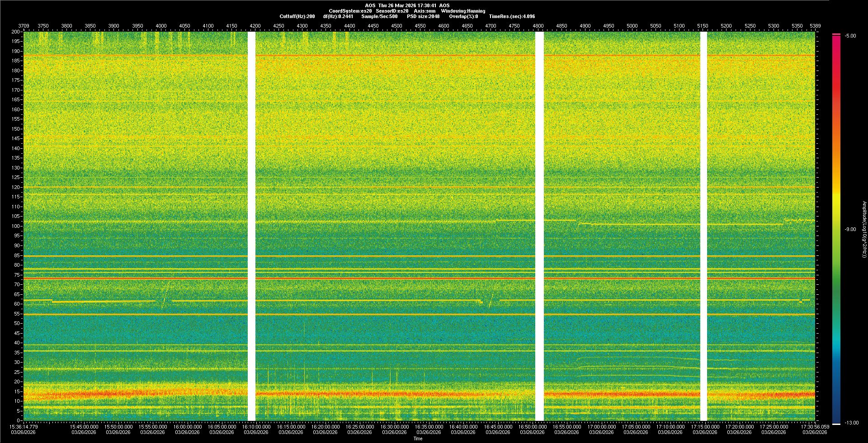Click the 100 Hz frequency axis label
This screenshot has width=868, height=443.
(16, 226)
